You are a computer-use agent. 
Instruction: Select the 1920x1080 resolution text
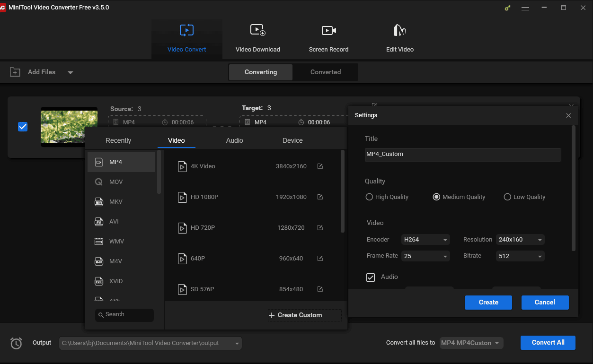point(291,197)
